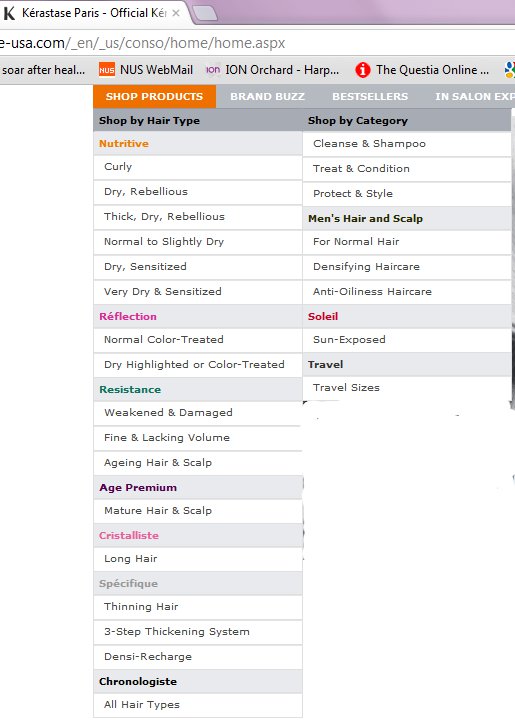This screenshot has height=724, width=515.
Task: Click the ION Orchard bookmark favicon
Action: point(212,70)
